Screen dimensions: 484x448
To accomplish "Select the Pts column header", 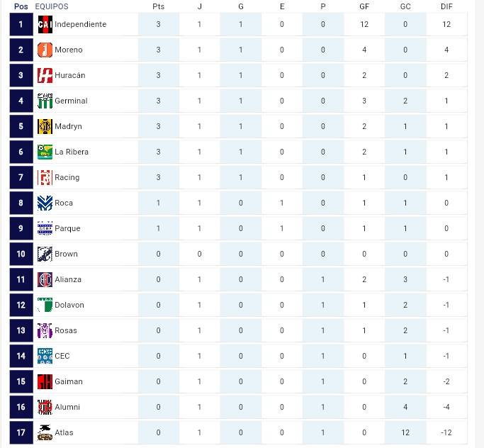I will (158, 6).
